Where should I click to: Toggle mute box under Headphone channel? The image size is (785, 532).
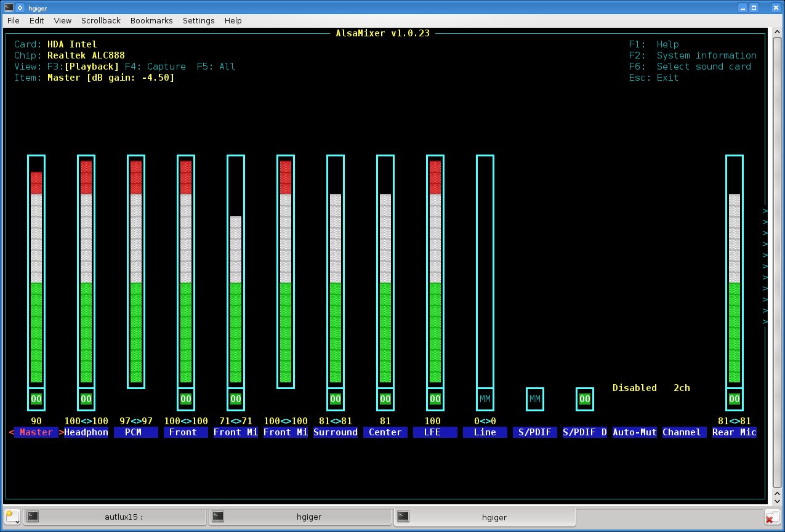point(86,399)
